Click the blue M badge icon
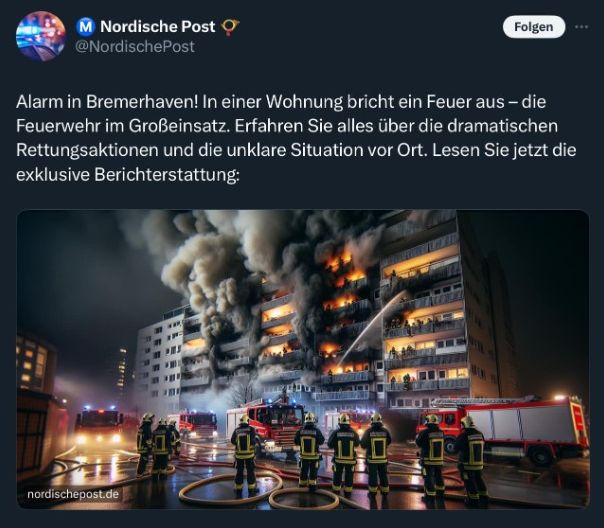Viewport: 604px width, 528px height. [x=86, y=27]
